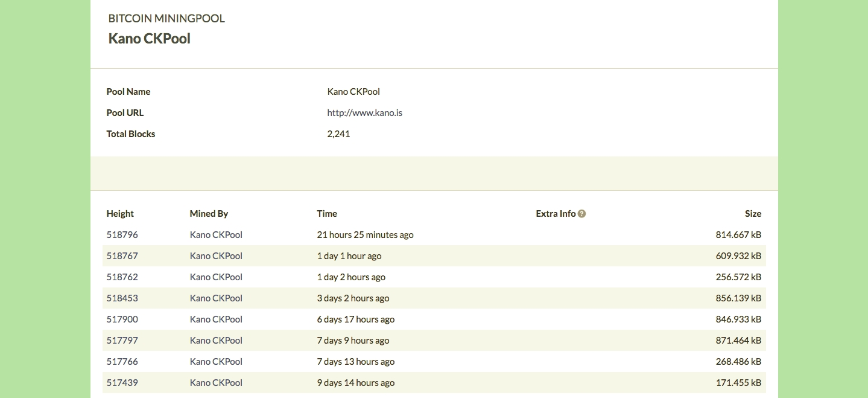This screenshot has width=868, height=398.
Task: Click the pool URL http://www.kano.is
Action: [x=364, y=113]
